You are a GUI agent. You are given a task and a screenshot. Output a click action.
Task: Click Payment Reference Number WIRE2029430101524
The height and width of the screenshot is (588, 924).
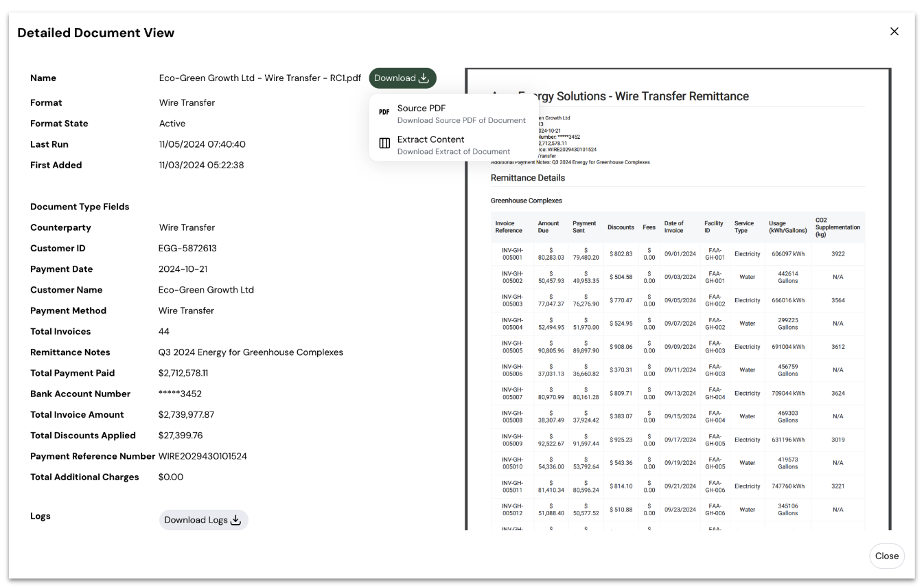[x=203, y=456]
